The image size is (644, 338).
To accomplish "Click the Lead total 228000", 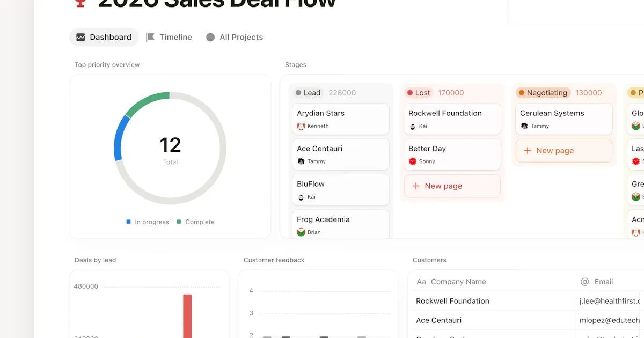I will 342,93.
